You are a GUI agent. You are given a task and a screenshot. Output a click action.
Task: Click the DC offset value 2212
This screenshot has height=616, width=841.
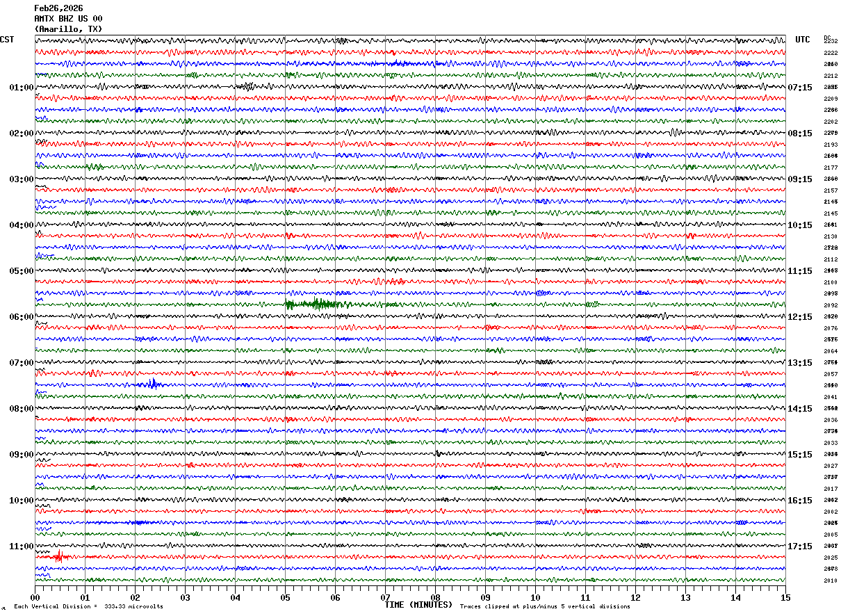point(831,76)
